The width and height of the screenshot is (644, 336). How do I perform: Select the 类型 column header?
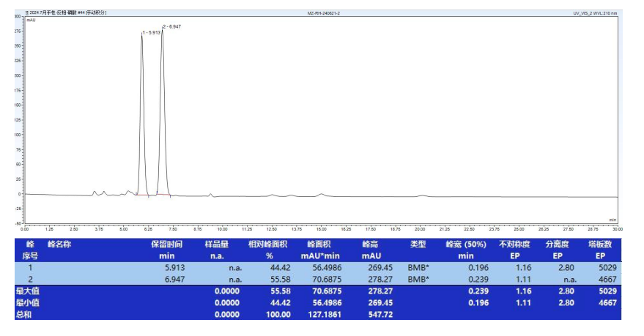(x=418, y=243)
